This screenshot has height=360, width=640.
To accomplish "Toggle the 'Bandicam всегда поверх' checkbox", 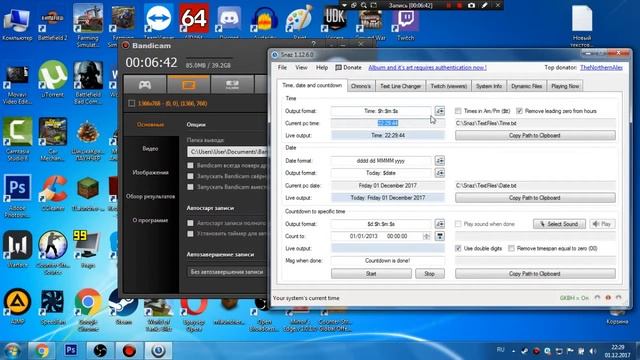I will [x=190, y=166].
